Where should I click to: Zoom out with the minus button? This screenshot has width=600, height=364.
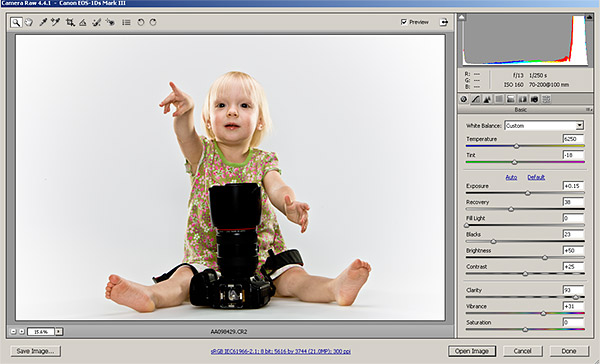(x=13, y=331)
